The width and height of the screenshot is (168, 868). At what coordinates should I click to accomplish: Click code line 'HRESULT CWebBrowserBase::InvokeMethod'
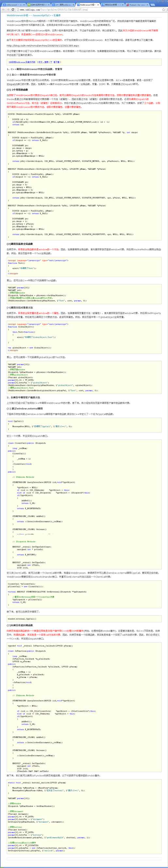(73, 132)
